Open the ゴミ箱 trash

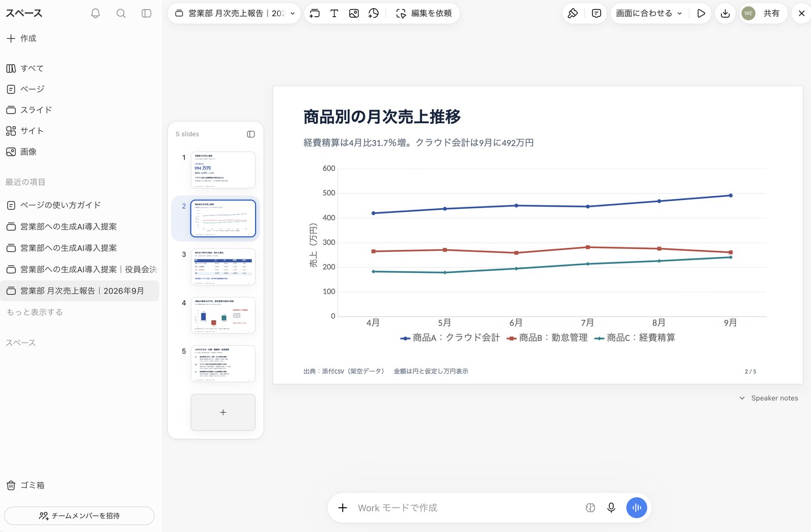pyautogui.click(x=25, y=485)
